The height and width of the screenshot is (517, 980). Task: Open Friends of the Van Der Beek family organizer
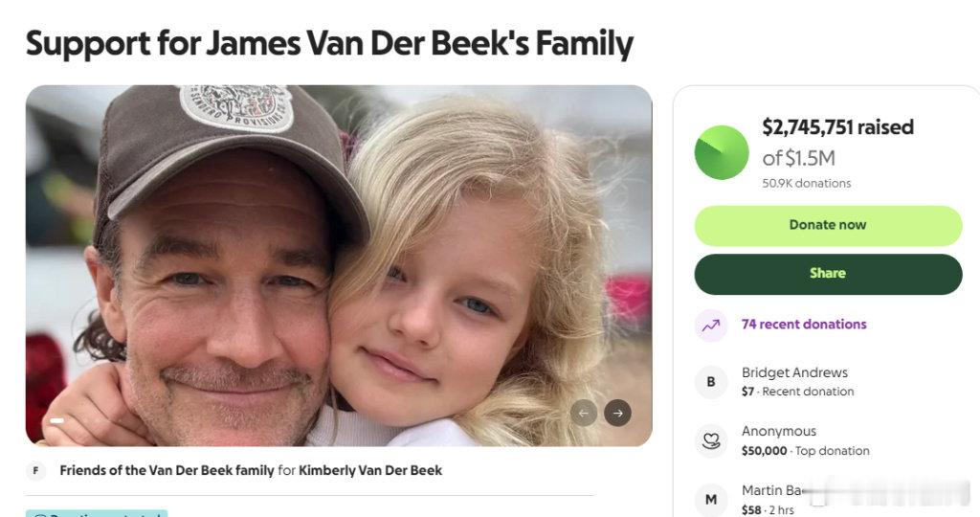point(167,470)
